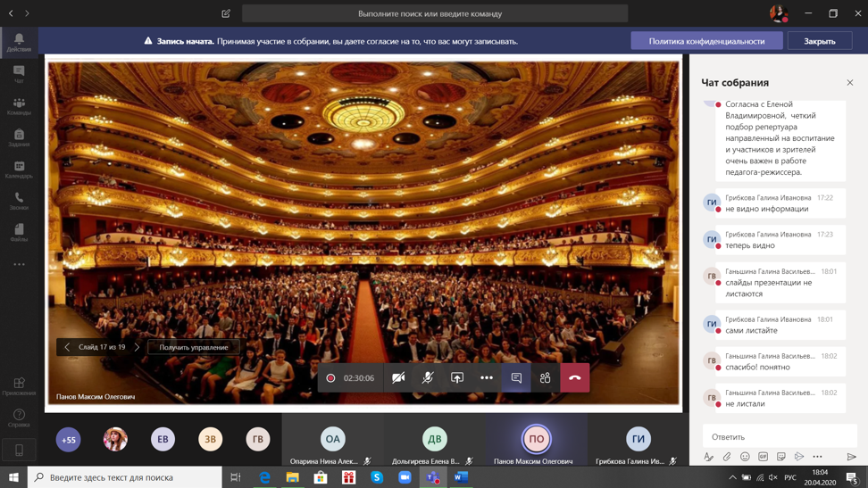Toggle the camera on in meeting controls
This screenshot has height=488, width=868.
tap(398, 378)
